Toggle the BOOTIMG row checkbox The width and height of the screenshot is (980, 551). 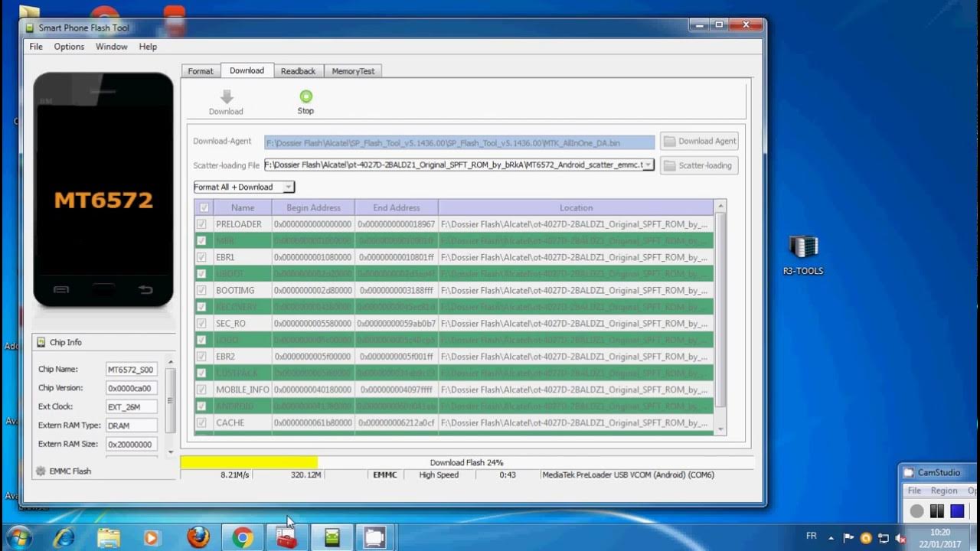[x=201, y=290]
